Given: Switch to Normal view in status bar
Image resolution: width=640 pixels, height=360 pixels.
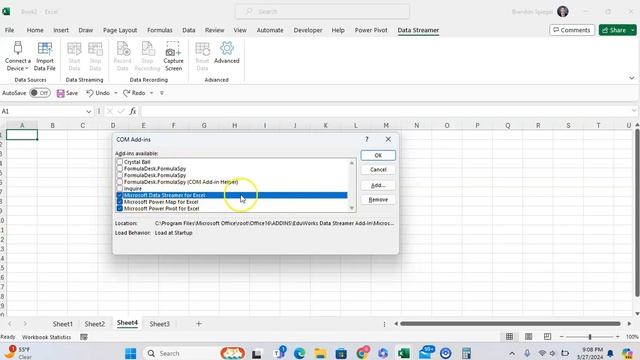Looking at the screenshot, I should [509, 337].
